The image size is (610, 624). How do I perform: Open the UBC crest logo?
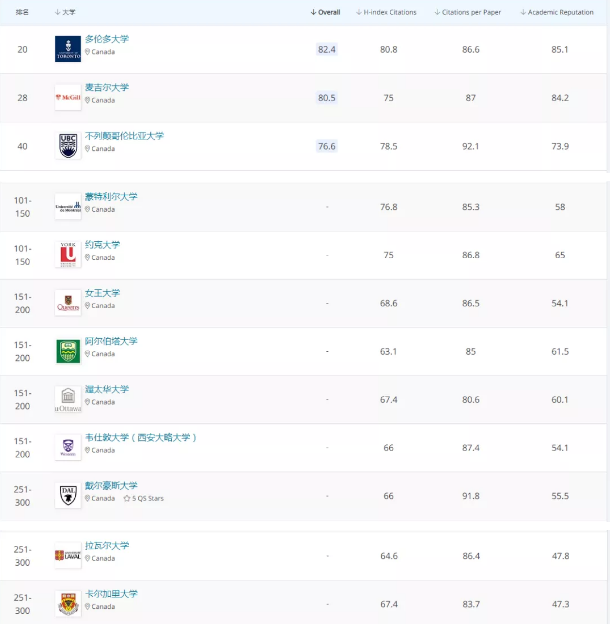click(x=68, y=146)
